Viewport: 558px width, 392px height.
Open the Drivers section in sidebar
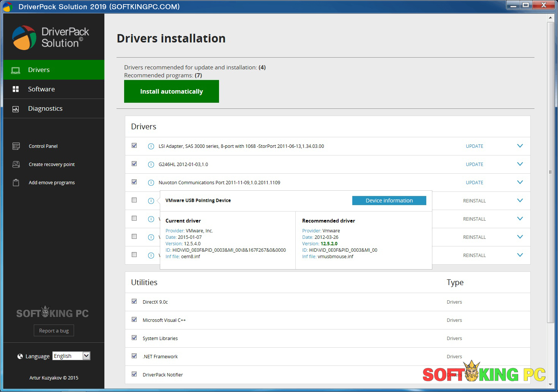point(54,70)
